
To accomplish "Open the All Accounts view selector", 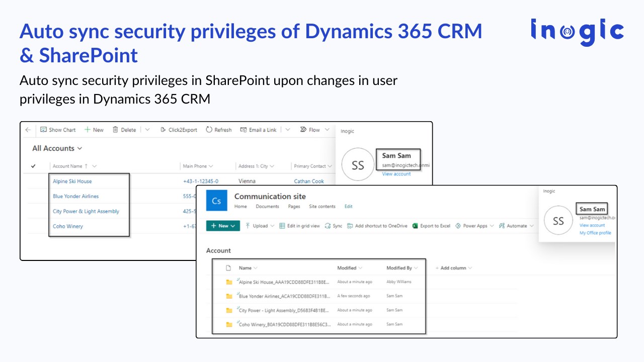I will pos(57,148).
